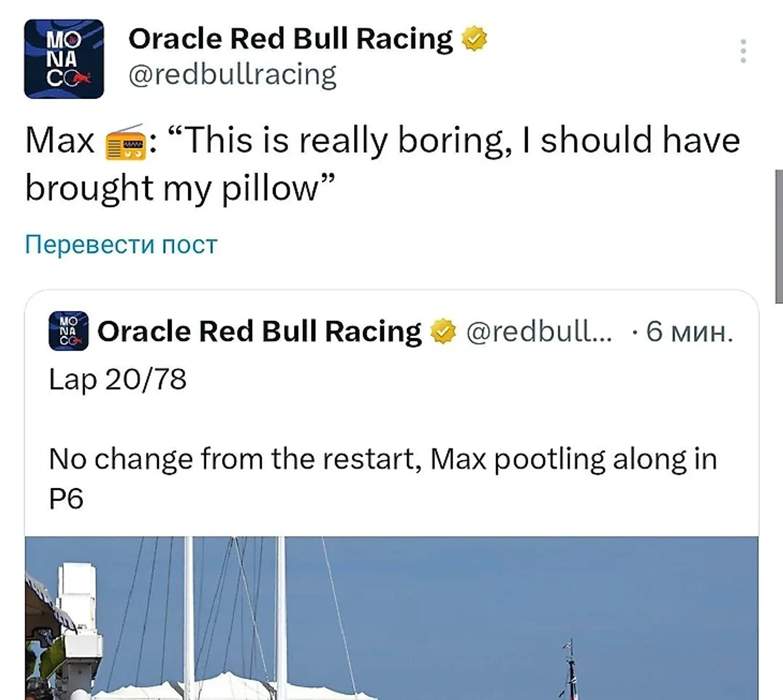Click the small avatar in the quoted post

(x=69, y=331)
